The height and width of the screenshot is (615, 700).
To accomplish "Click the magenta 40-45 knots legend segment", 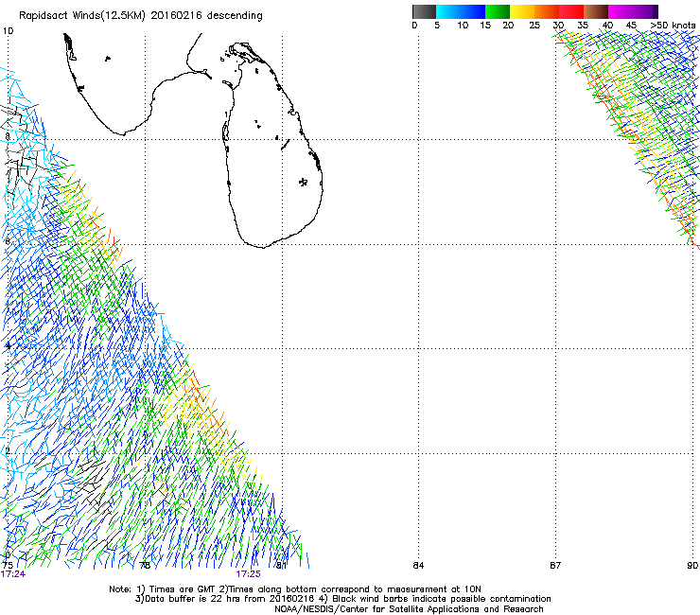I will (621, 11).
